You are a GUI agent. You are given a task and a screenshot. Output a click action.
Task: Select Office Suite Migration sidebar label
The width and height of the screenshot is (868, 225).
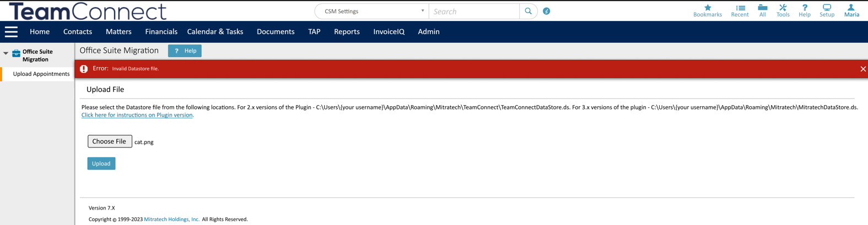click(37, 56)
